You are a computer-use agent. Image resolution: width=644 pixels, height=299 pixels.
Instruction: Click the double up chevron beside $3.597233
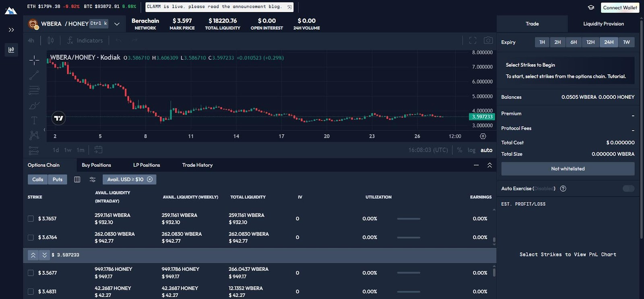click(x=33, y=255)
